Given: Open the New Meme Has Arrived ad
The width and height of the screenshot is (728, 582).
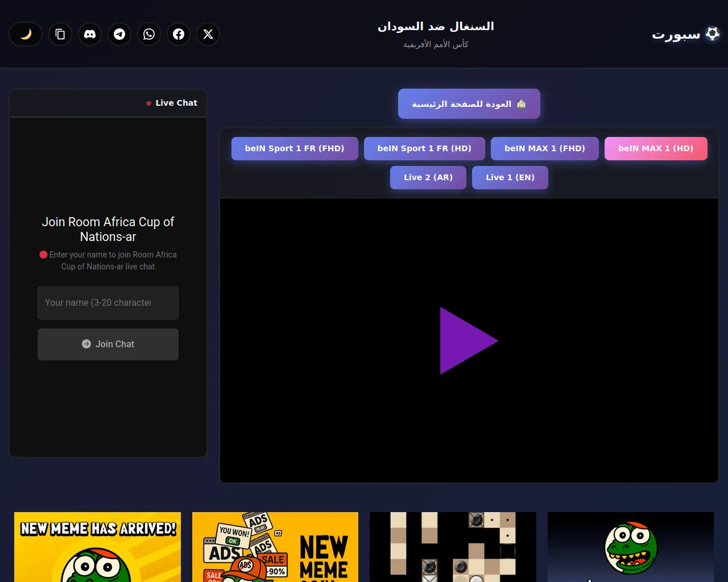Looking at the screenshot, I should click(x=97, y=547).
